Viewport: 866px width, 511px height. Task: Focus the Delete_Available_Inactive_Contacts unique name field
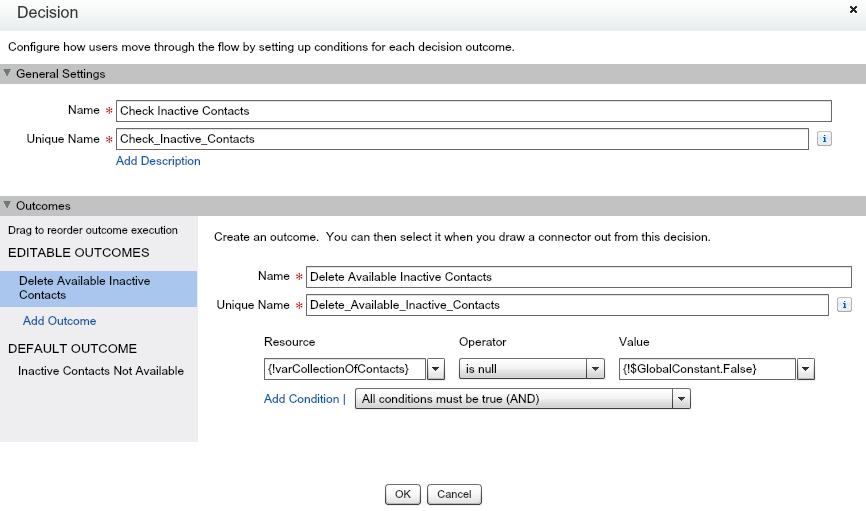pyautogui.click(x=567, y=305)
